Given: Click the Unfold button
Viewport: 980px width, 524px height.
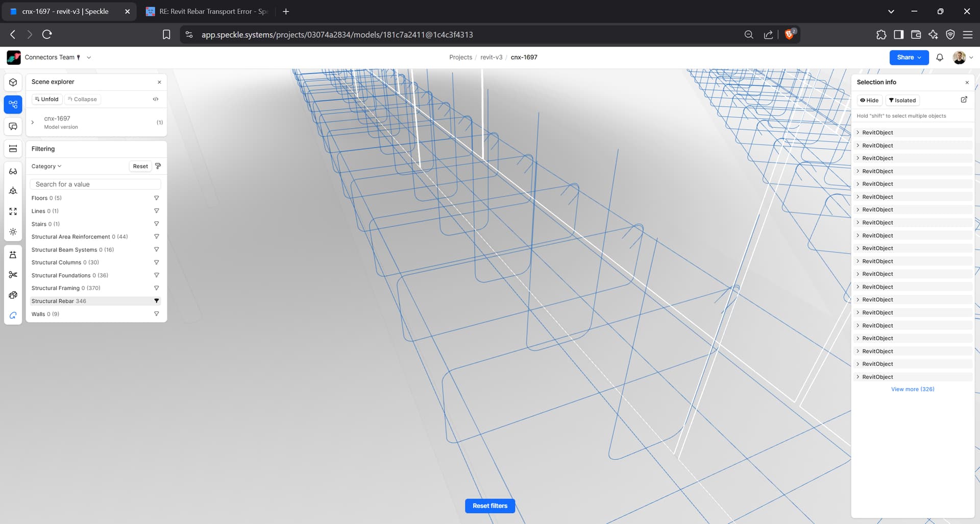Looking at the screenshot, I should pyautogui.click(x=46, y=99).
